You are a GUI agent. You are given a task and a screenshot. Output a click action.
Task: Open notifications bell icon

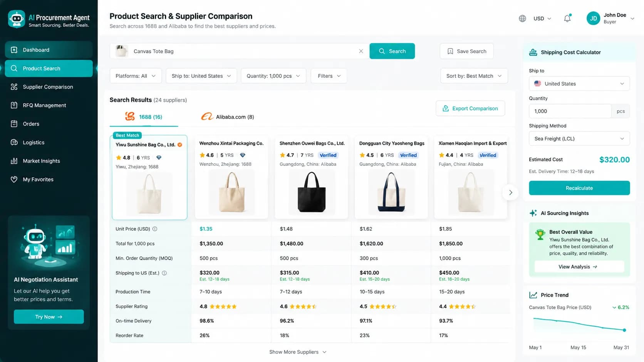[567, 18]
